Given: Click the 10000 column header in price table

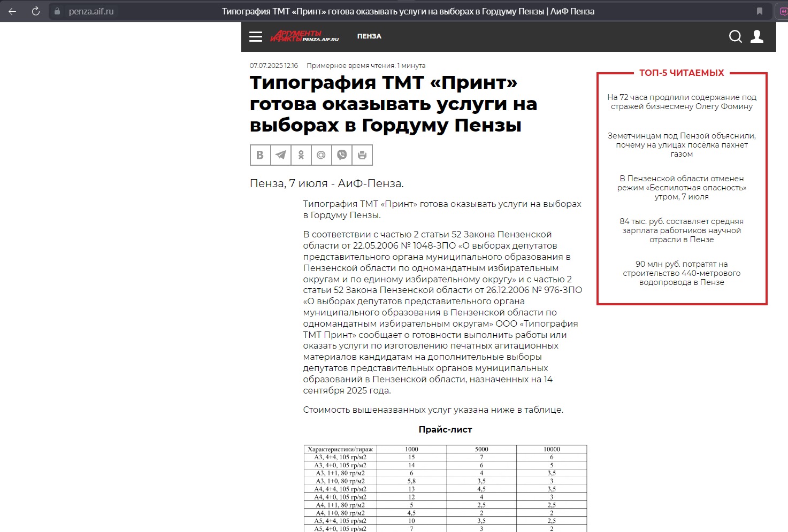Looking at the screenshot, I should pos(552,449).
